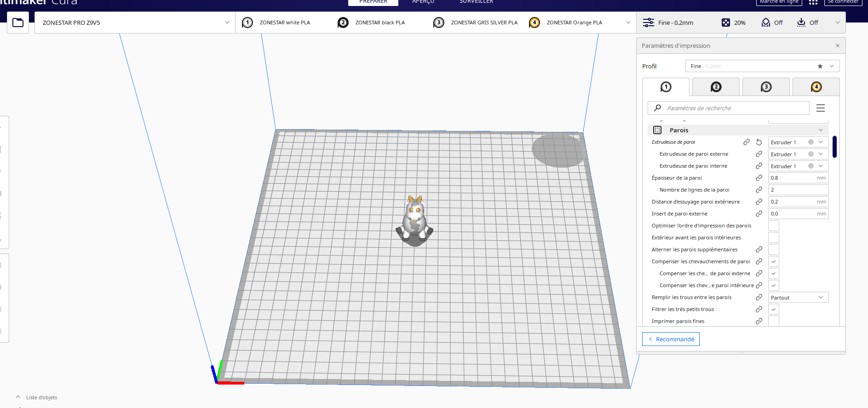This screenshot has width=868, height=408.
Task: Click settings list scrollbar
Action: tap(834, 147)
